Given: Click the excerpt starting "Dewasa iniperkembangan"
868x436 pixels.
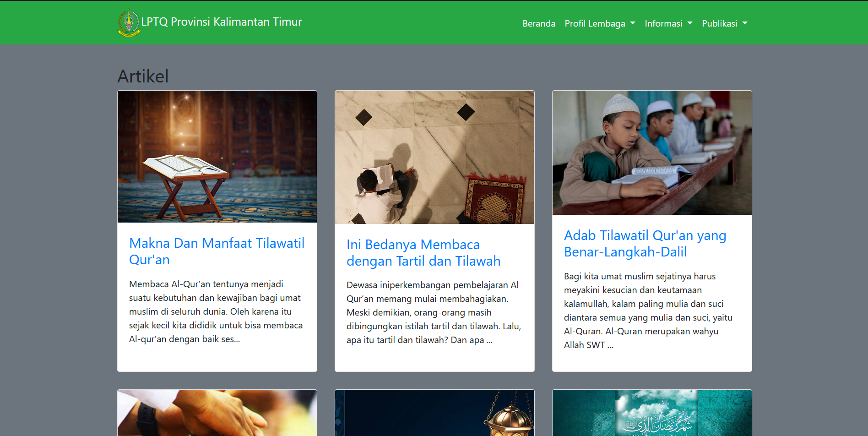Looking at the screenshot, I should pyautogui.click(x=434, y=312).
